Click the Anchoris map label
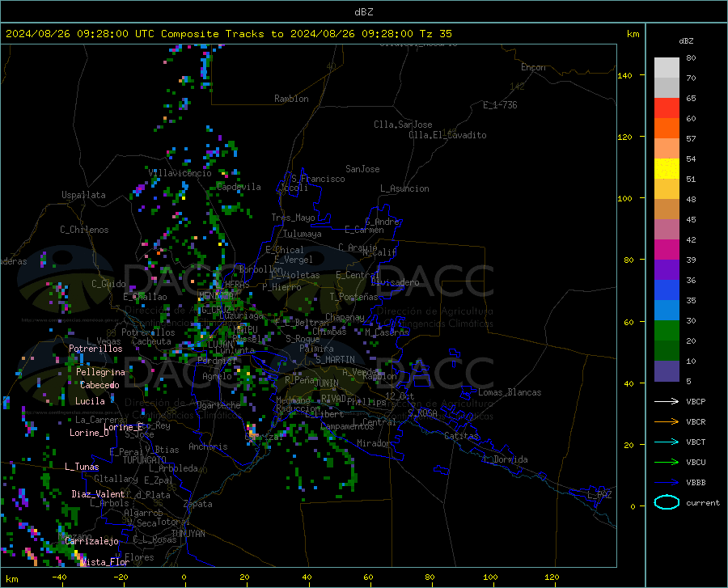This screenshot has height=588, width=728. (208, 447)
